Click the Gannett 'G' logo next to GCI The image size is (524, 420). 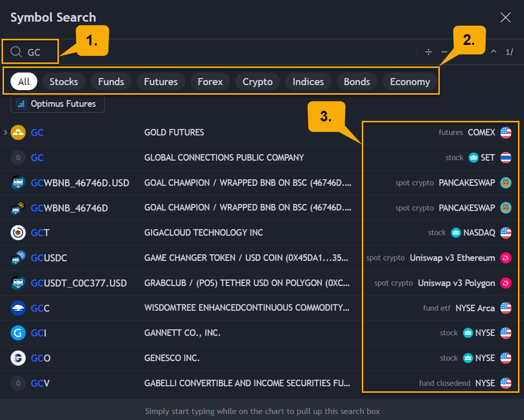tap(18, 333)
